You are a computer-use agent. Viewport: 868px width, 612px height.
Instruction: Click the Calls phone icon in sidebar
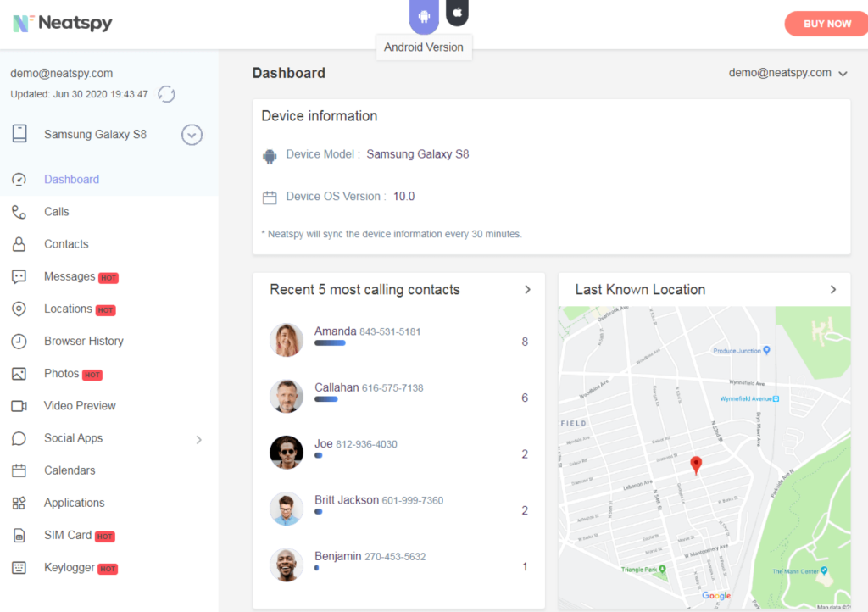(x=19, y=212)
